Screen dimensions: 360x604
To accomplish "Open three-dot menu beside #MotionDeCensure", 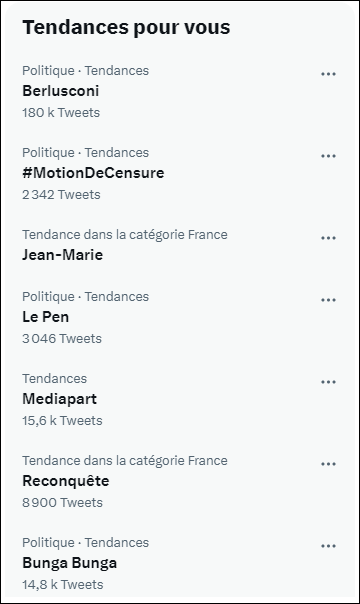I will pos(328,156).
